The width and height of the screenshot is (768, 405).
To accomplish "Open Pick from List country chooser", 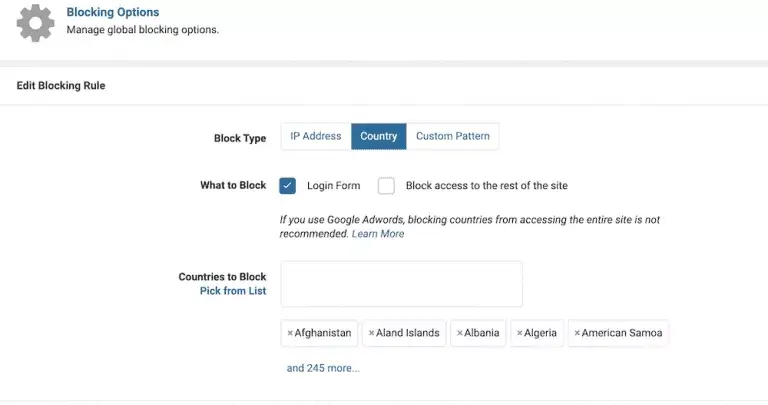I will pyautogui.click(x=233, y=291).
